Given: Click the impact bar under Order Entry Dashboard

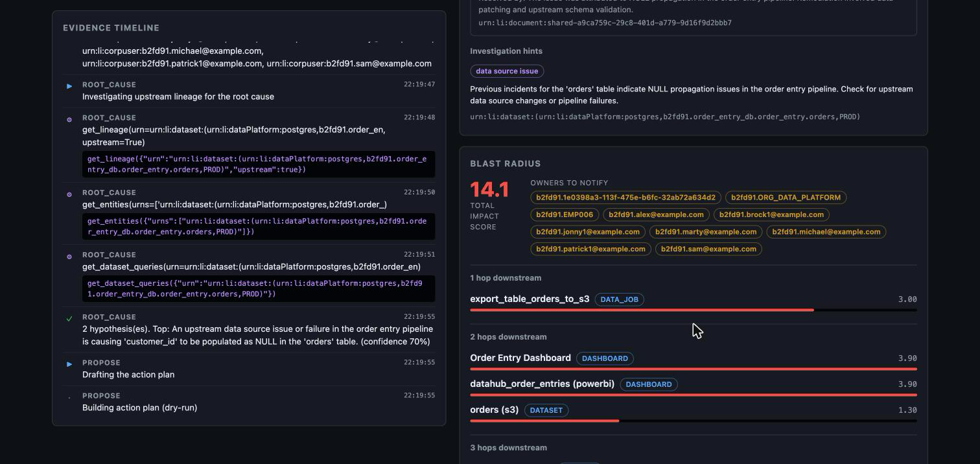Looking at the screenshot, I should pyautogui.click(x=694, y=369).
